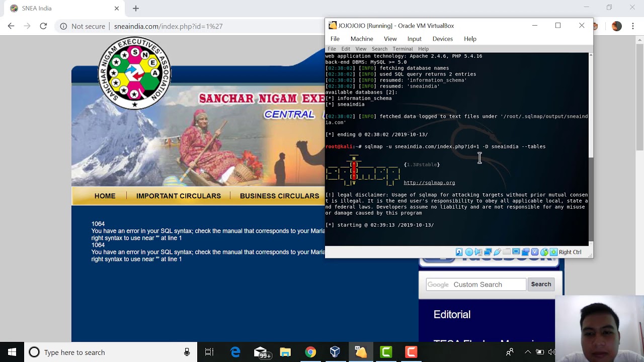Image resolution: width=644 pixels, height=362 pixels.
Task: Open a new Chrome tab
Action: 136,8
